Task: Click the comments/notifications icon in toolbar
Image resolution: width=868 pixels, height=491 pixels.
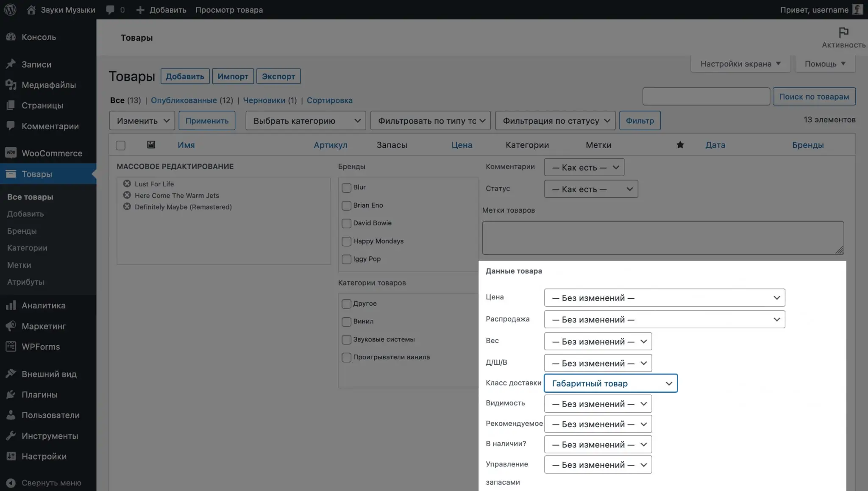Action: (x=110, y=10)
